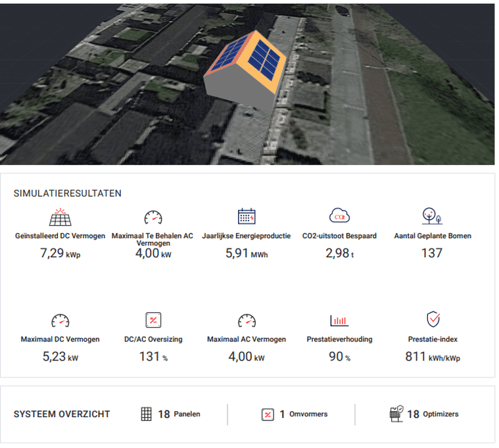This screenshot has height=448, width=499.
Task: Click the 137 trees value
Action: click(432, 253)
